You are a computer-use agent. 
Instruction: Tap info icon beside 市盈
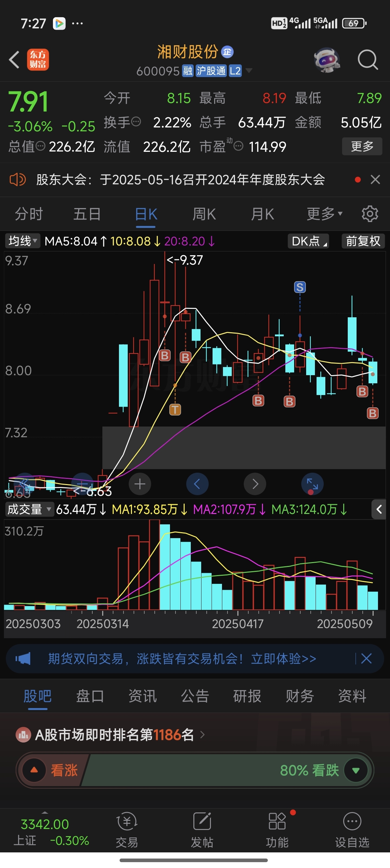point(239,146)
